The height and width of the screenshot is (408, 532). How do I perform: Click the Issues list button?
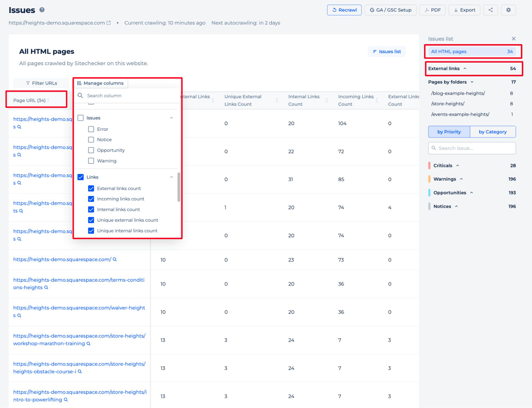[x=386, y=52]
